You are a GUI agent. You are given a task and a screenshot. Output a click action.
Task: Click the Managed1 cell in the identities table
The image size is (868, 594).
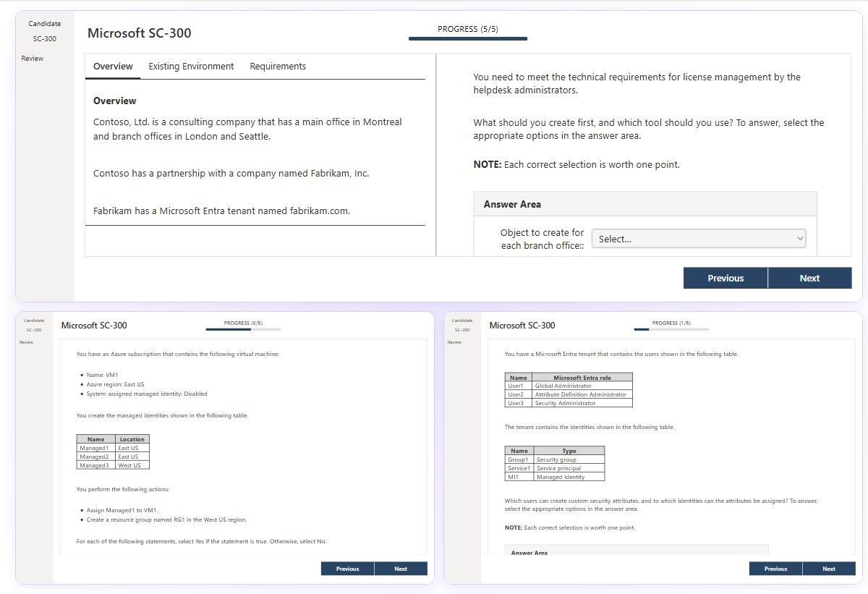pyautogui.click(x=96, y=448)
